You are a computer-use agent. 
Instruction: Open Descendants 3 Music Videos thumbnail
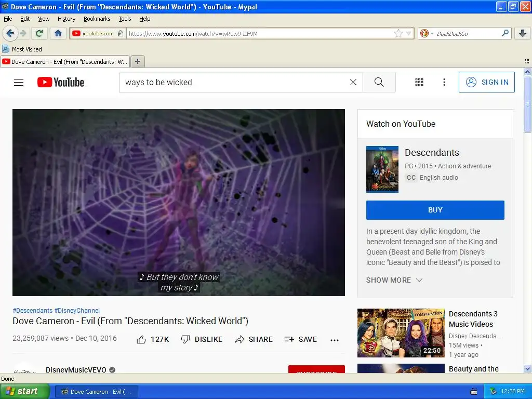click(x=401, y=333)
